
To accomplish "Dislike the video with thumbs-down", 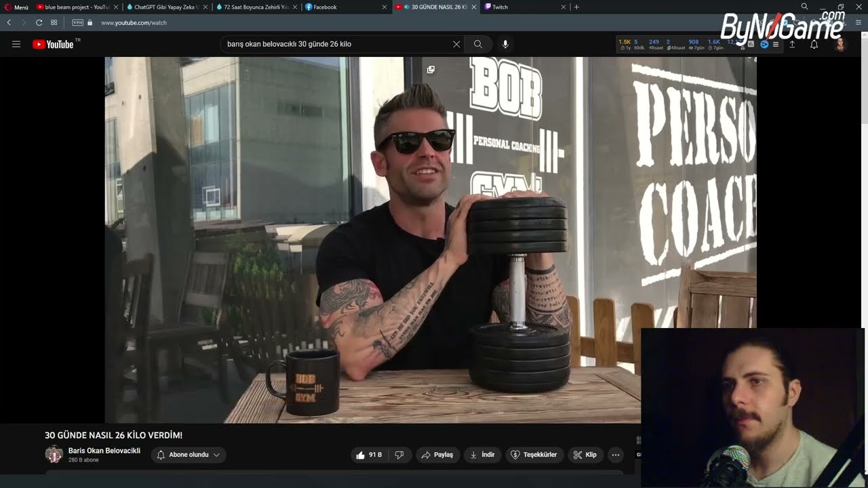I will [x=399, y=455].
